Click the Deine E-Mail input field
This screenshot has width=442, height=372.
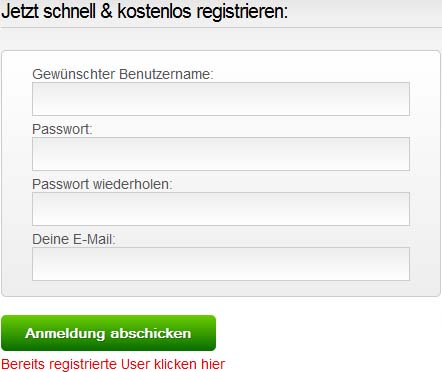pyautogui.click(x=221, y=264)
